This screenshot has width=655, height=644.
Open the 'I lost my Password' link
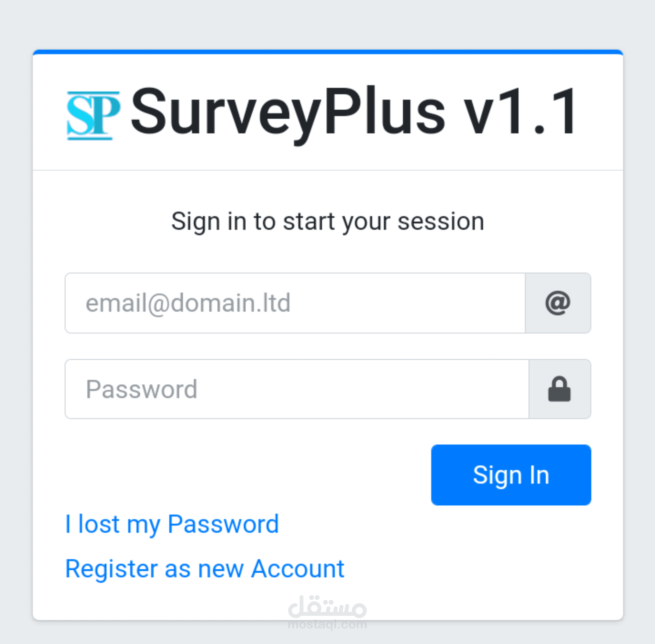tap(172, 524)
